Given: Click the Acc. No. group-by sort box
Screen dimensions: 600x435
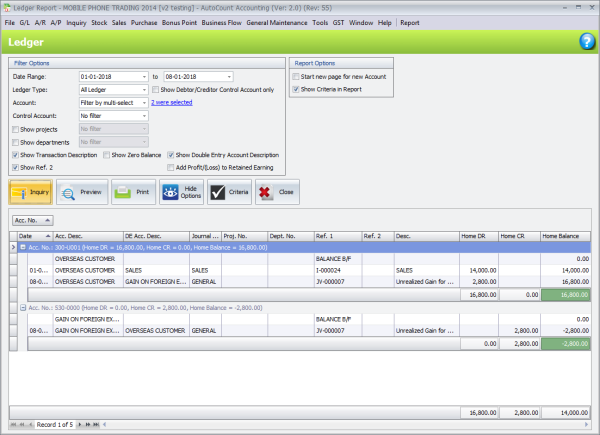Looking at the screenshot, I should tap(33, 220).
